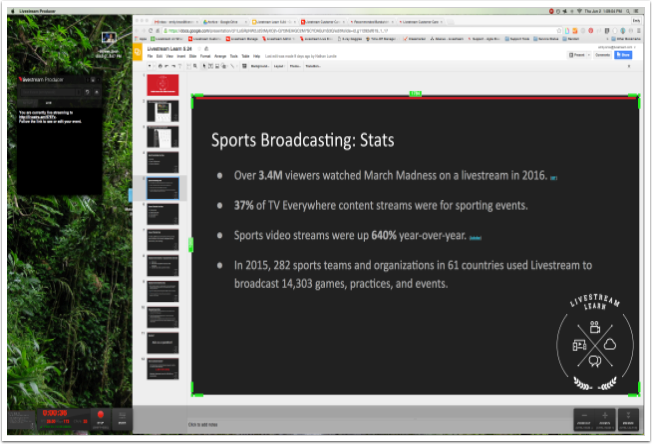652x444 pixels.
Task: Click the link after the March Madness bullet
Action: point(553,178)
